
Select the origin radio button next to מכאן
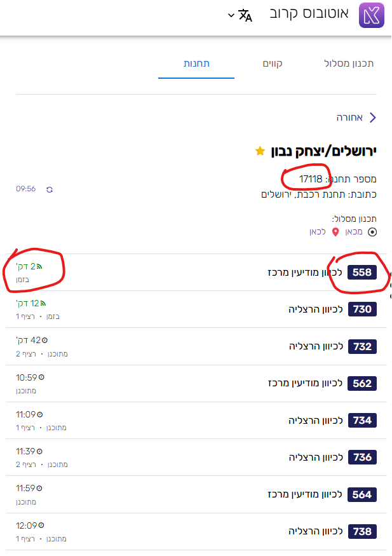click(x=372, y=232)
